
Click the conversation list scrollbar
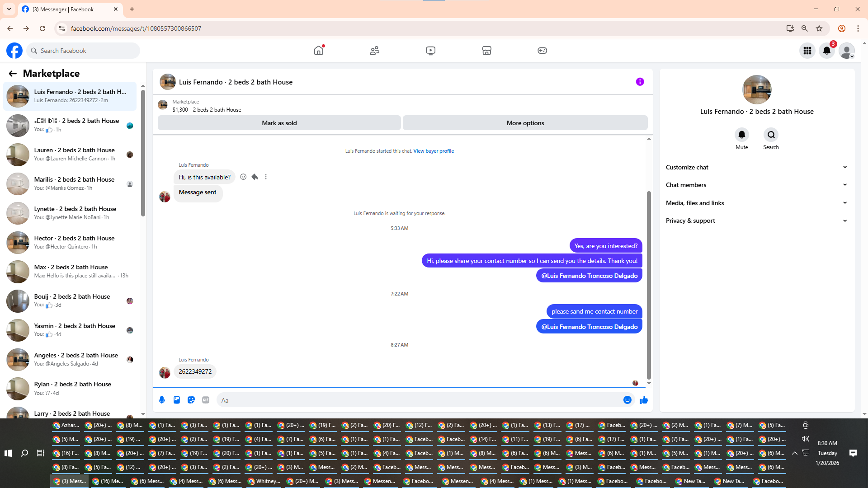pyautogui.click(x=143, y=154)
